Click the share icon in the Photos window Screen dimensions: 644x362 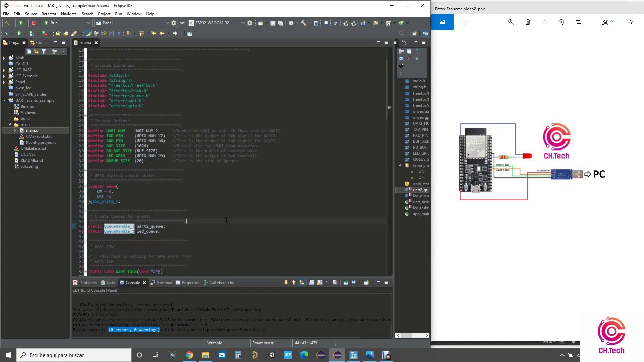[630, 22]
